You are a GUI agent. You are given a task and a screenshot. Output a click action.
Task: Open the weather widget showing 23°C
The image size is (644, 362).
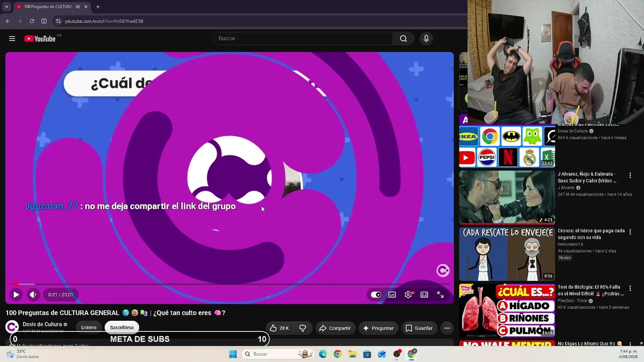click(x=23, y=354)
